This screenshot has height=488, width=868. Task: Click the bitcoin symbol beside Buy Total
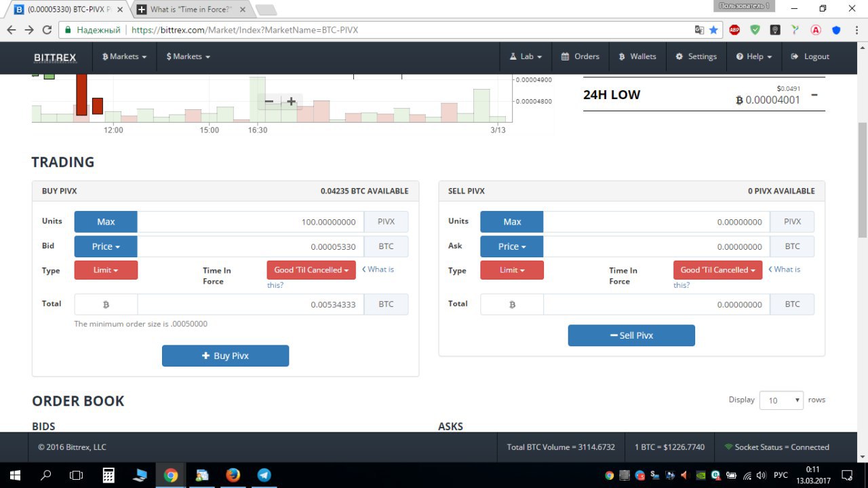tap(106, 304)
